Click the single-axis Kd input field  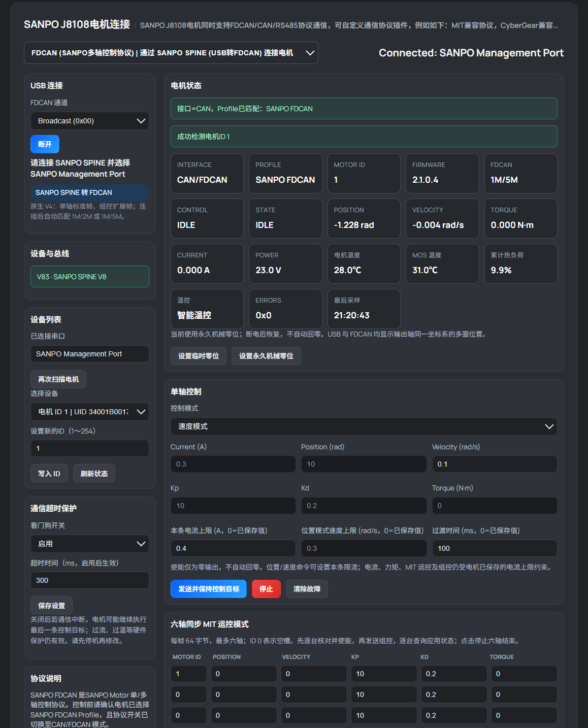[364, 506]
